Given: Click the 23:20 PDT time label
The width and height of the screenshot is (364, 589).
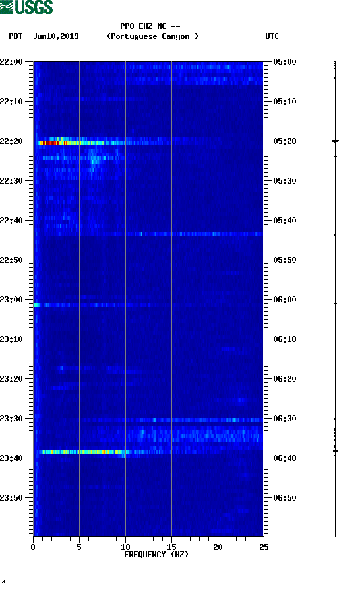Looking at the screenshot, I should tap(11, 379).
